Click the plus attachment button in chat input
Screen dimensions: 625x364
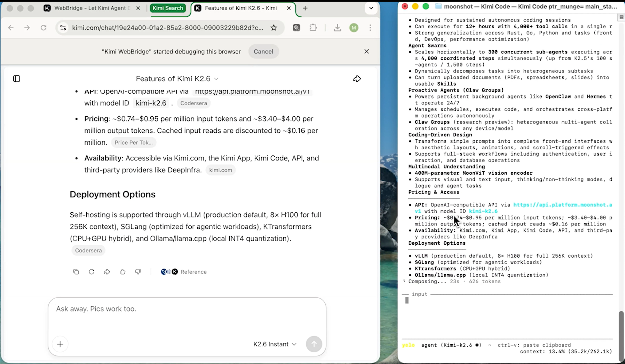(60, 344)
